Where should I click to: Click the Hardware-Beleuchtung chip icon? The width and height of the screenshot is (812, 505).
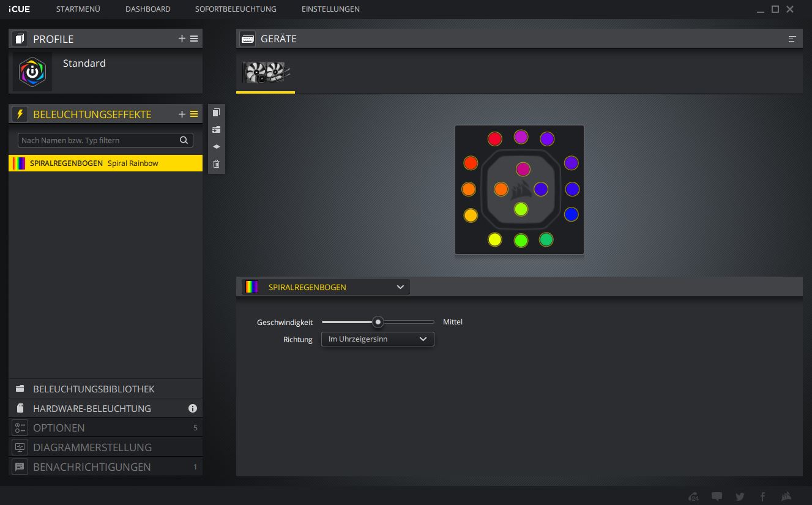20,408
